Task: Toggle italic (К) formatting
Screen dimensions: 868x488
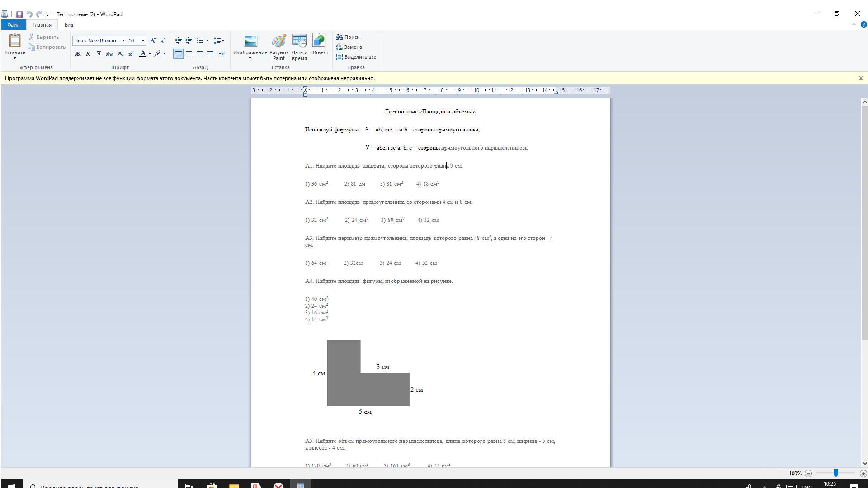Action: (88, 54)
